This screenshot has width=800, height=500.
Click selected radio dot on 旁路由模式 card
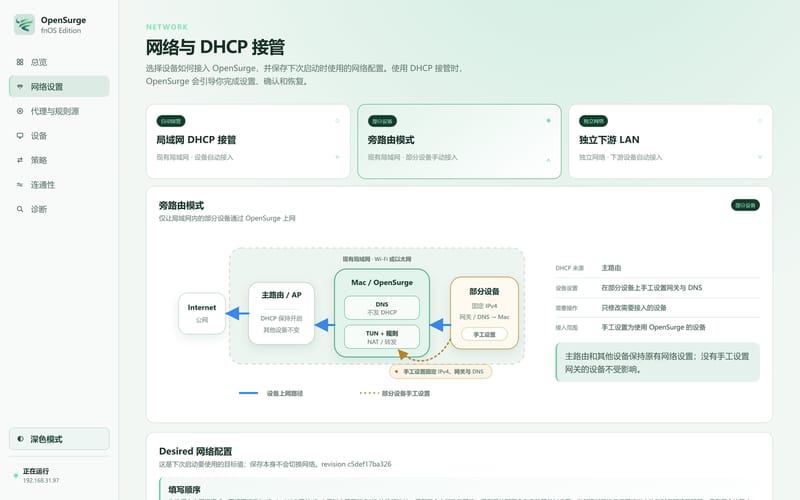548,121
